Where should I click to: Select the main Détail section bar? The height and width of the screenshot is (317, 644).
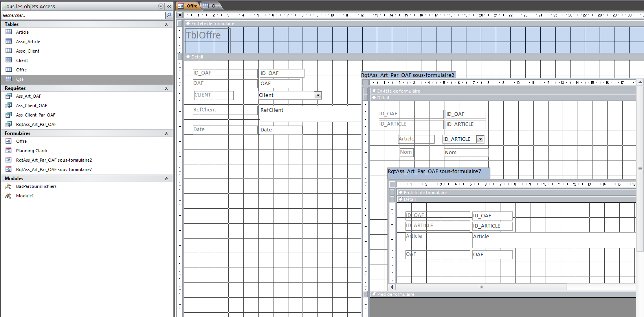click(413, 57)
